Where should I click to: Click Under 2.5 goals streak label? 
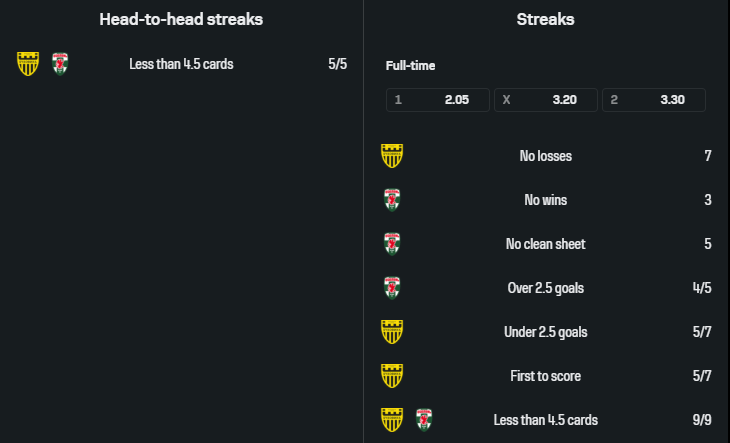tap(546, 332)
